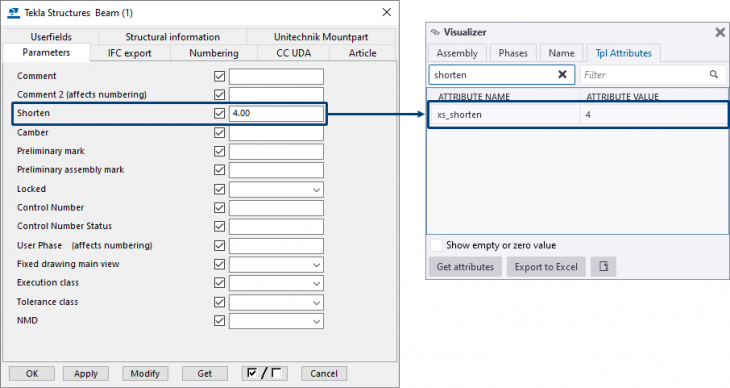
Task: Toggle the Camber checkbox
Action: click(x=219, y=133)
